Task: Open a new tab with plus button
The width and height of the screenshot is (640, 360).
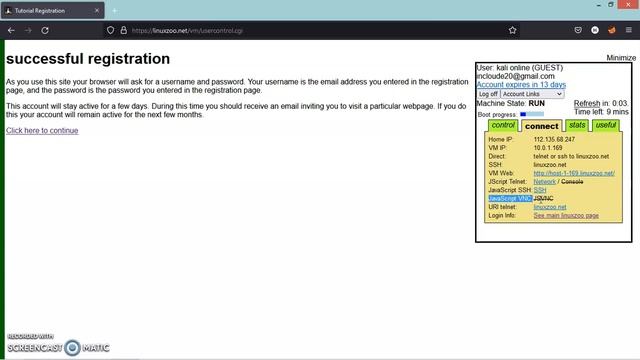Action: [115, 11]
